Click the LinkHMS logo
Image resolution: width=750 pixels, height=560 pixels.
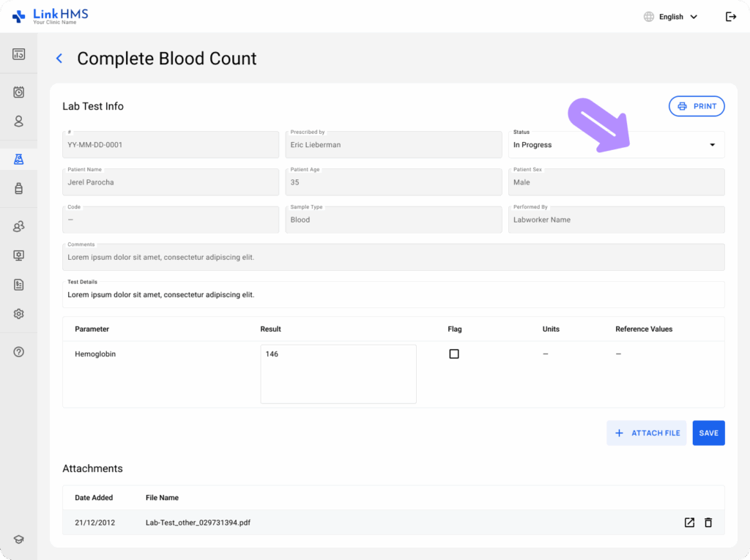click(51, 16)
